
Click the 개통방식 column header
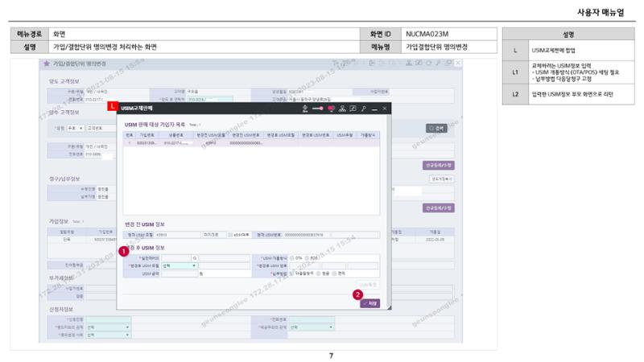(x=368, y=135)
